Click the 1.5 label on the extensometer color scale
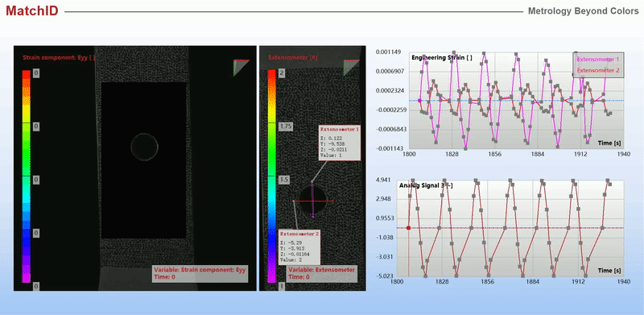Screen dimensions: 644x315 [284, 180]
